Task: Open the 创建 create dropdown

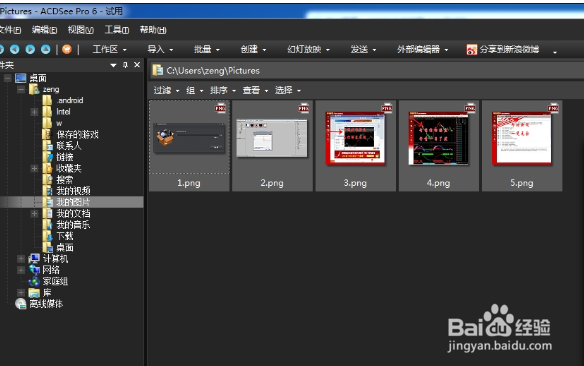Action: tap(253, 49)
